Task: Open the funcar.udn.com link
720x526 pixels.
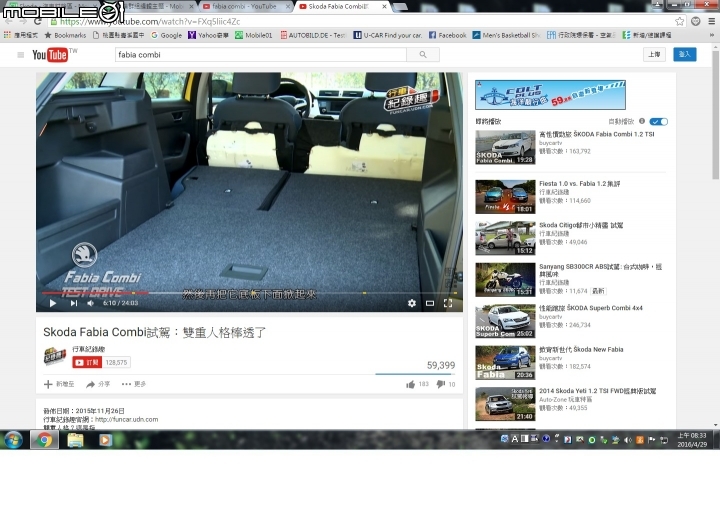Action: coord(127,420)
